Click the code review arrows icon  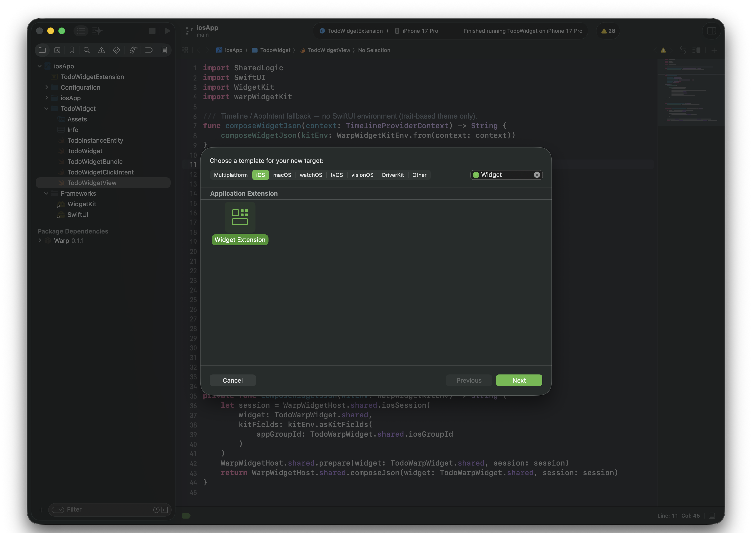683,50
